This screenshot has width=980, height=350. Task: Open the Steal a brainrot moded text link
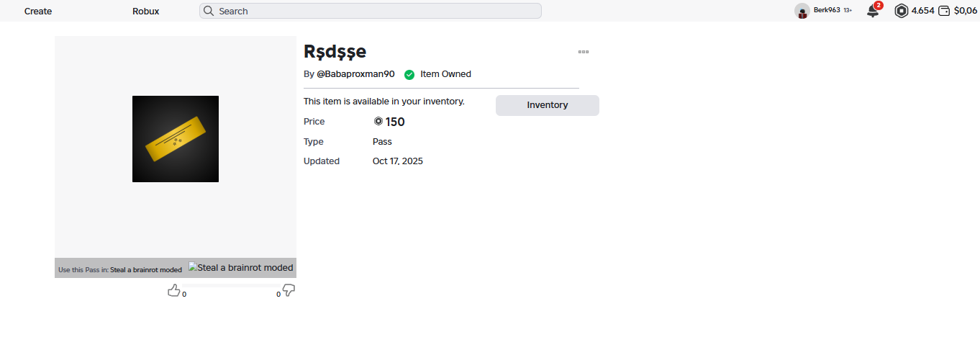pyautogui.click(x=146, y=270)
